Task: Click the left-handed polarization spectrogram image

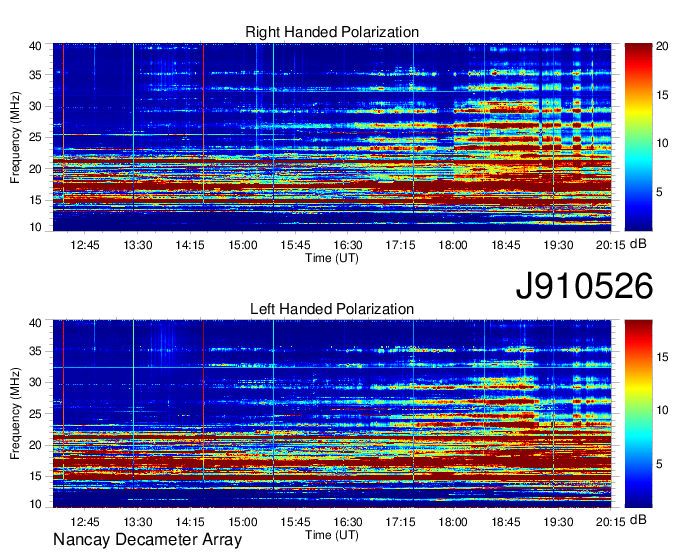Action: pyautogui.click(x=332, y=414)
